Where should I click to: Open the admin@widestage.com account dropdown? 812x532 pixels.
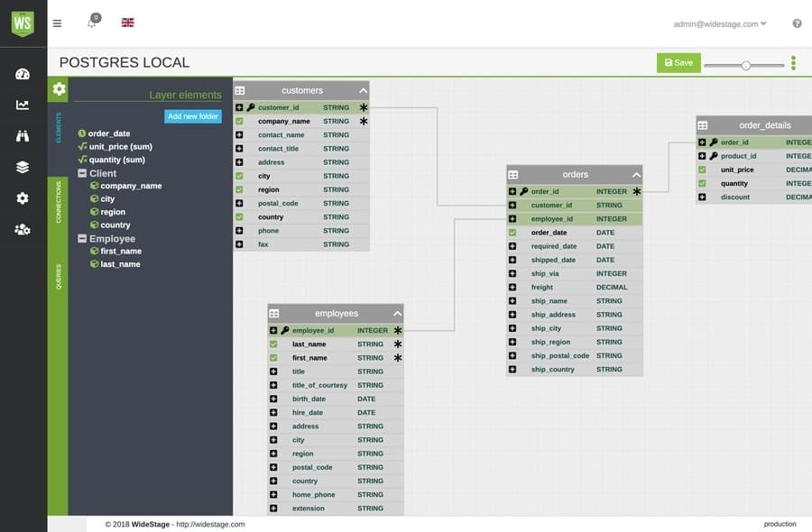720,23
